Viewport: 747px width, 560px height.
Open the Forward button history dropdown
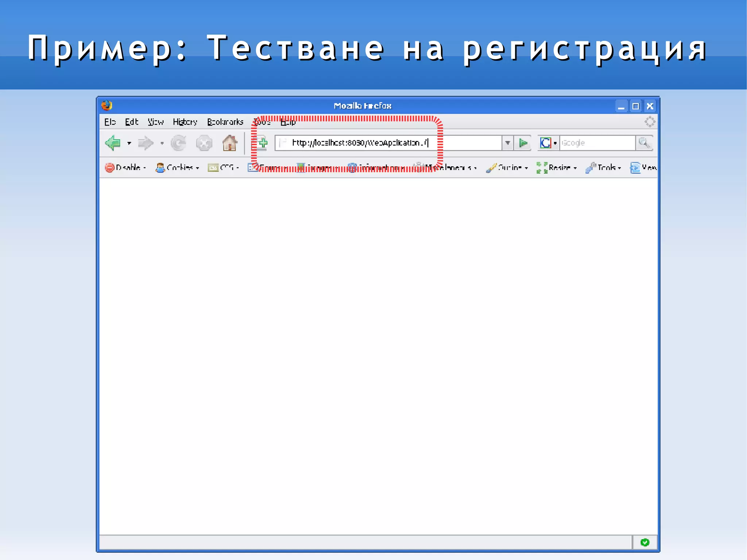point(162,143)
